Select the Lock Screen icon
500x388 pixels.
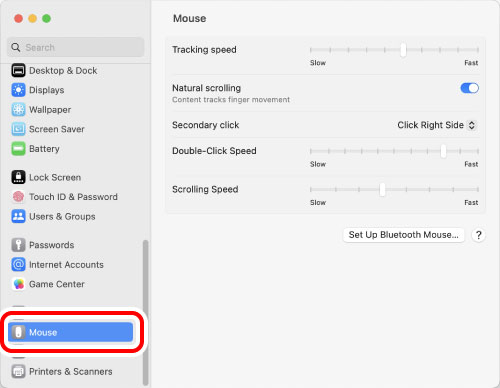(18, 177)
